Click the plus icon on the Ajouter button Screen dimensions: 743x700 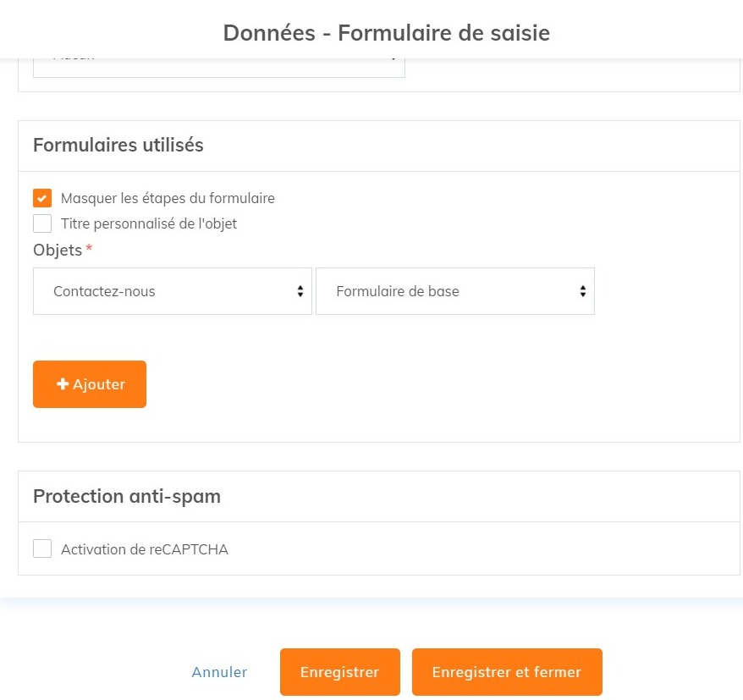click(63, 384)
